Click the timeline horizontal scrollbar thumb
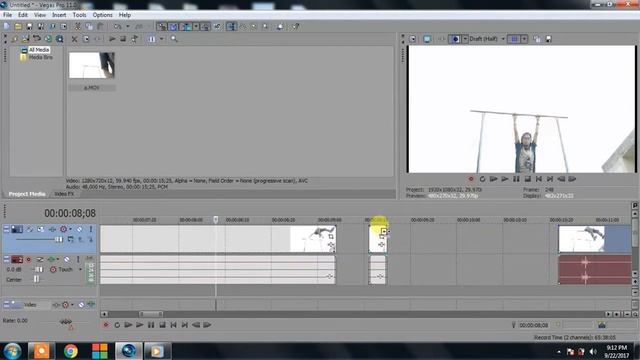 click(x=151, y=314)
